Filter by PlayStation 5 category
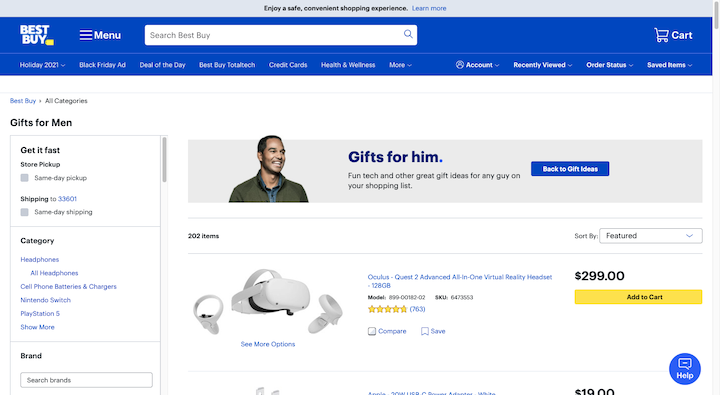 (x=40, y=314)
